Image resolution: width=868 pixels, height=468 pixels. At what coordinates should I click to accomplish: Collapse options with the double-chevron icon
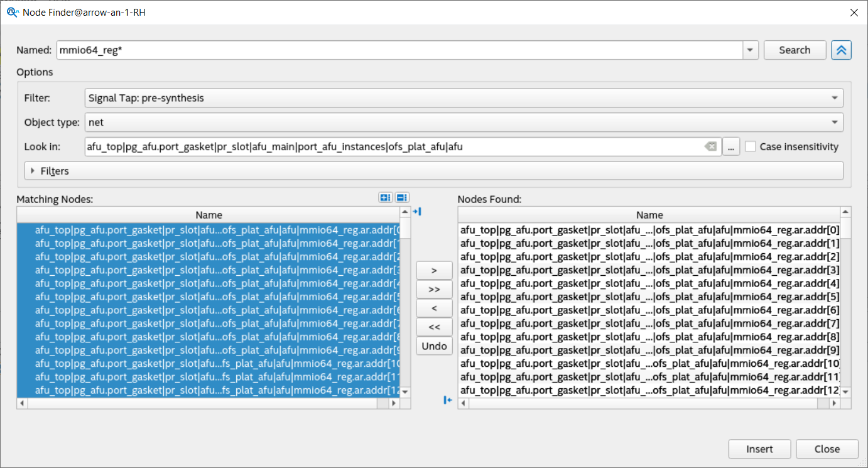pyautogui.click(x=841, y=50)
